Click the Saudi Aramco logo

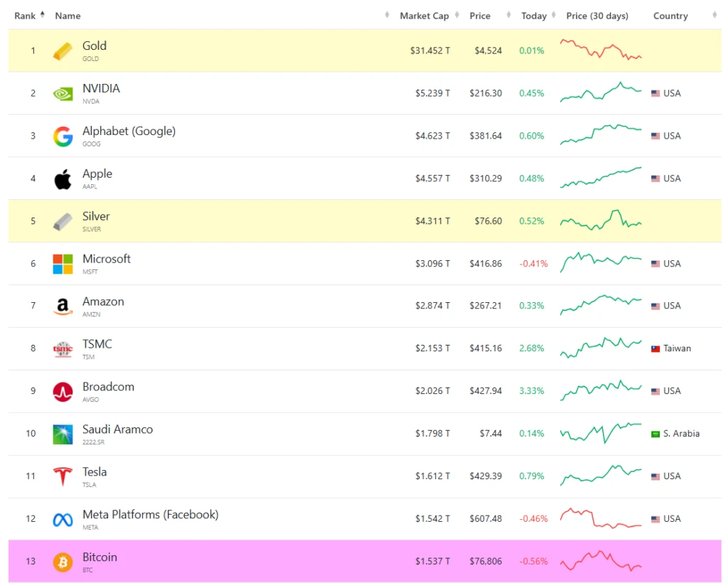pyautogui.click(x=63, y=434)
